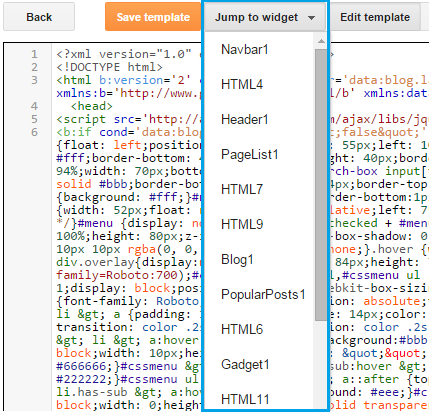Click the <head> tag in the code
The height and width of the screenshot is (412, 433).
coord(92,106)
